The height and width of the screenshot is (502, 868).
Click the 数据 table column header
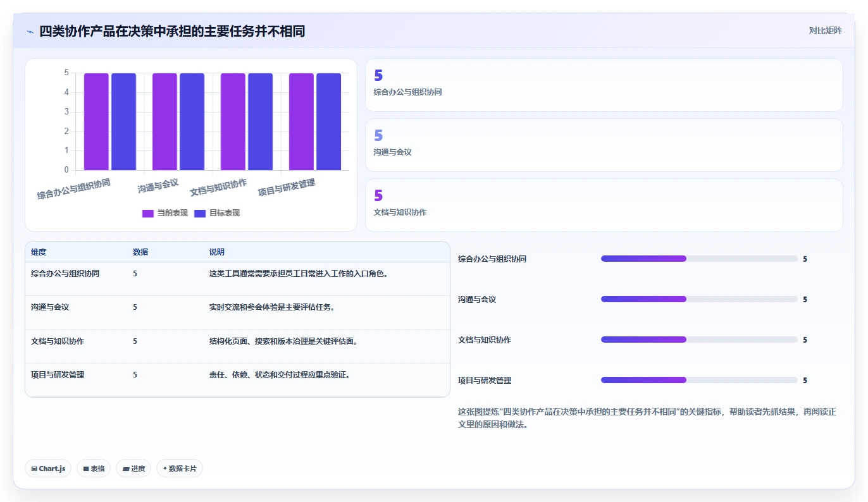(x=140, y=252)
